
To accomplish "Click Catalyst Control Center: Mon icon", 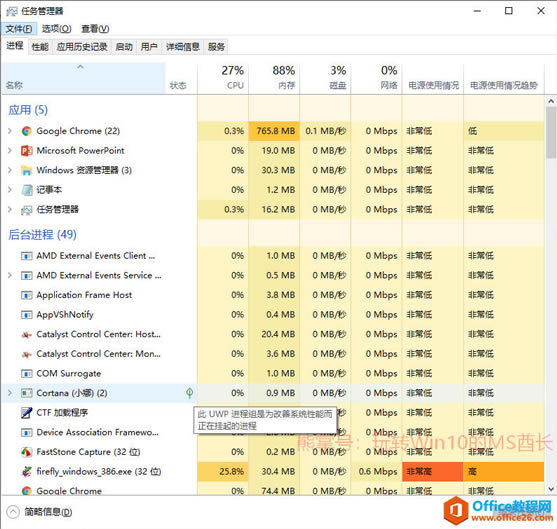I will click(x=26, y=354).
